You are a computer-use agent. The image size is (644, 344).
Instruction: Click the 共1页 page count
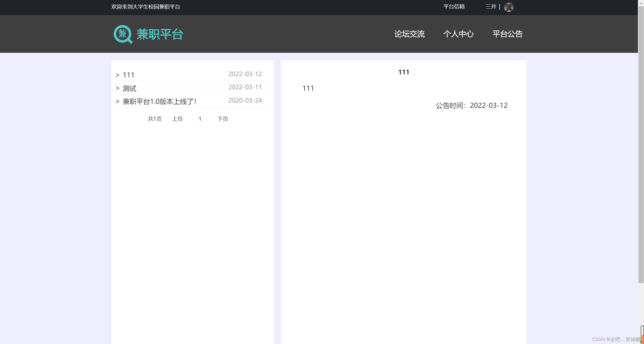(x=155, y=119)
